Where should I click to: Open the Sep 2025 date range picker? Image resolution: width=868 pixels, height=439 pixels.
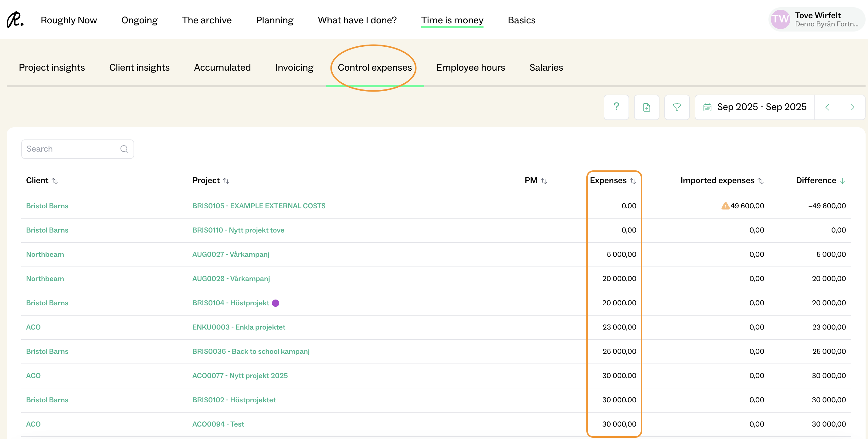pyautogui.click(x=761, y=107)
